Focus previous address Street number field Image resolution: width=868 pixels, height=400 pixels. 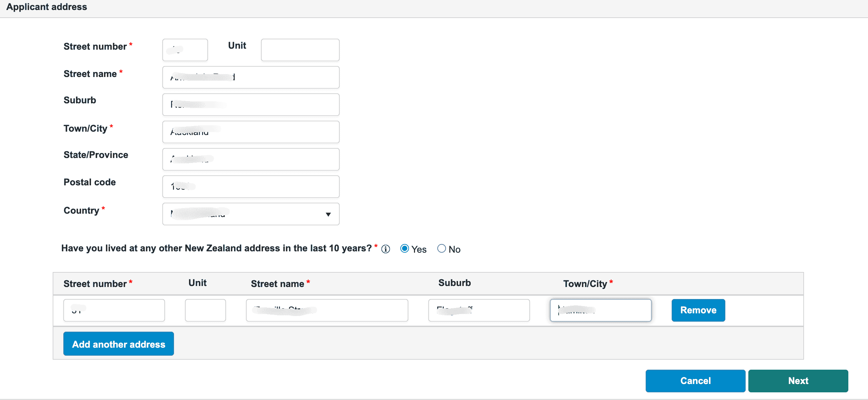[114, 310]
